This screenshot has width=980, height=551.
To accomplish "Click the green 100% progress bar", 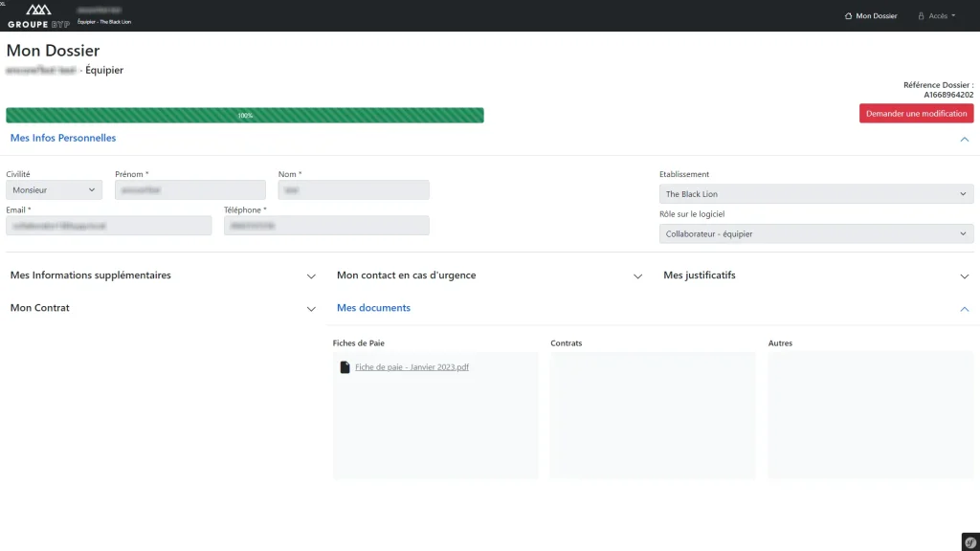I will click(x=245, y=115).
